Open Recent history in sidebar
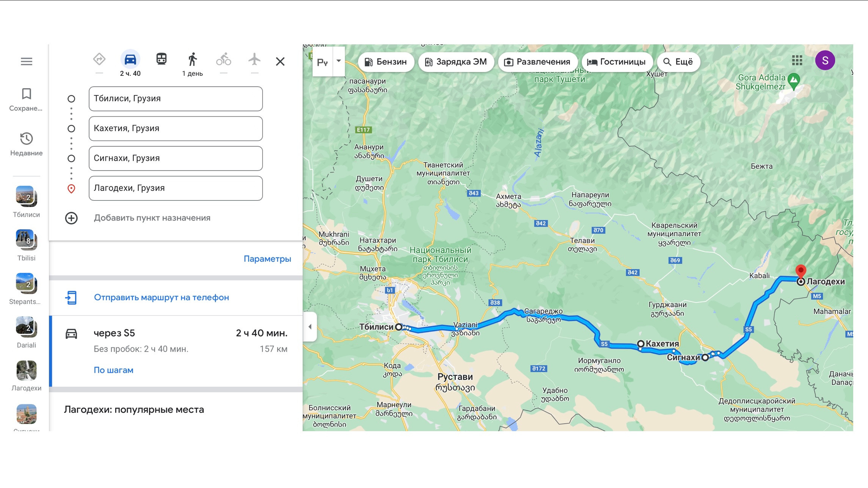Screen dimensions: 868x488 tap(26, 139)
